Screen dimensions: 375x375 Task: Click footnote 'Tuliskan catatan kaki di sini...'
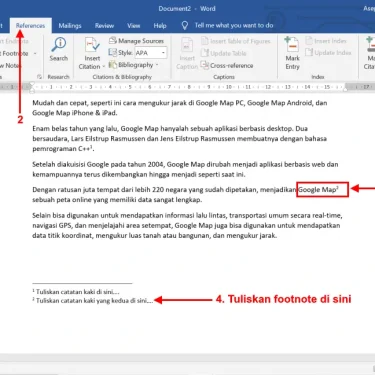[x=76, y=292]
